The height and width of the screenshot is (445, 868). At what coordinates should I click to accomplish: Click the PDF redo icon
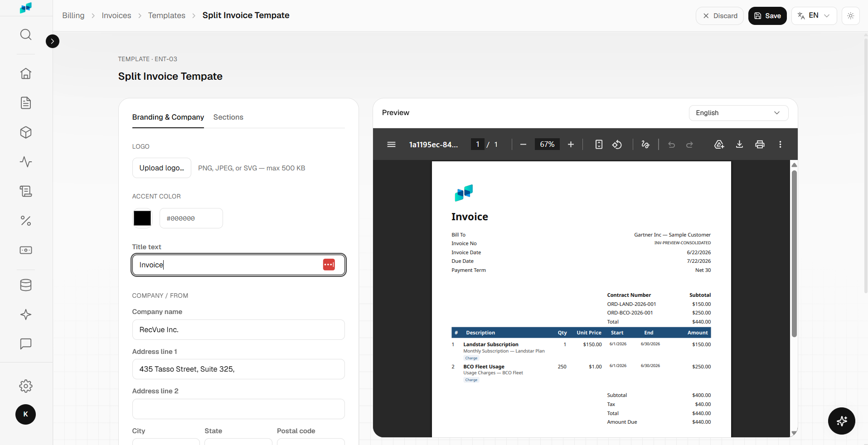[689, 145]
